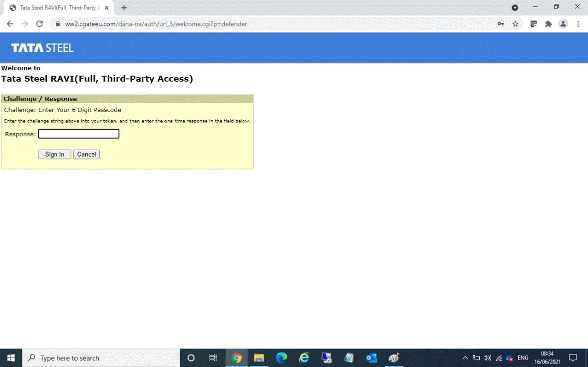Image resolution: width=588 pixels, height=367 pixels.
Task: Open the volume speaker icon
Action: pos(487,358)
